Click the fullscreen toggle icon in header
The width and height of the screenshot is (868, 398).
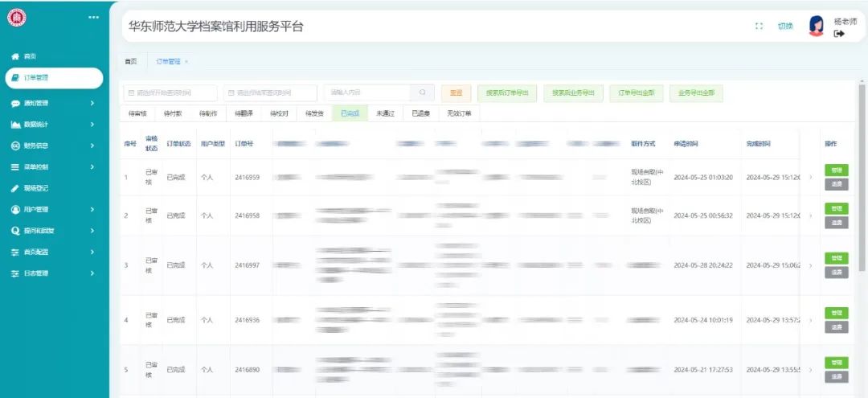click(759, 27)
